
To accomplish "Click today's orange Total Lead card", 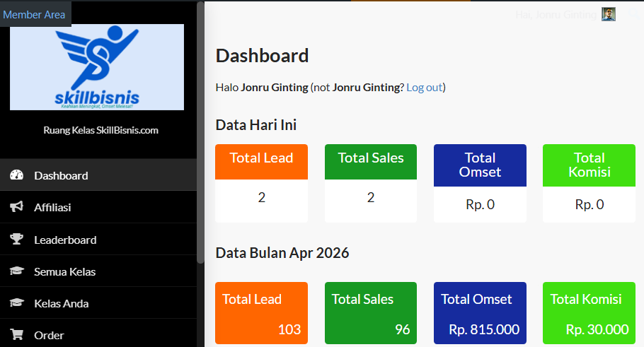I will [x=261, y=183].
